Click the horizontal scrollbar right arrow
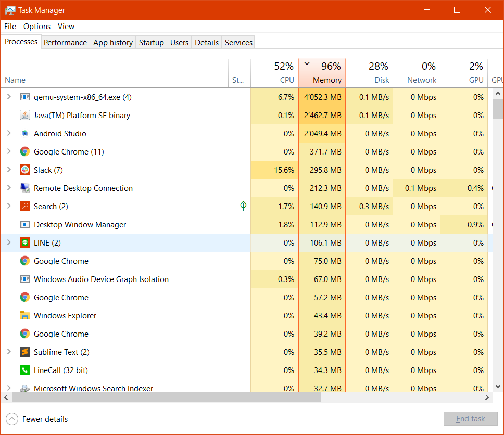The width and height of the screenshot is (504, 435). [488, 398]
